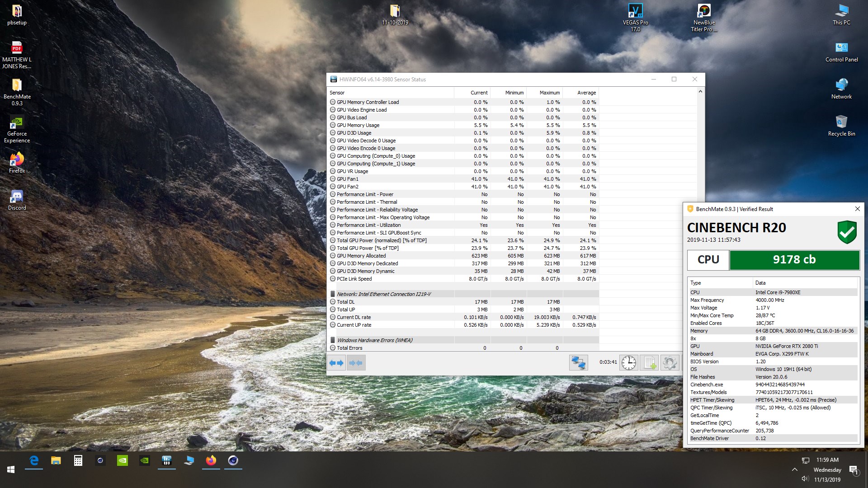Open the 11-10-2019 desktop folder
This screenshot has height=488, width=868.
point(395,15)
